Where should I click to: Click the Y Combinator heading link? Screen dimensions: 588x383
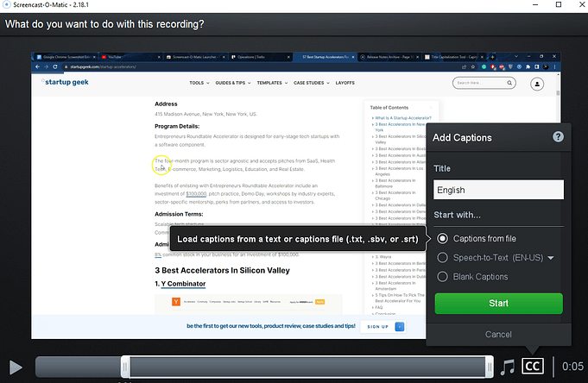point(183,284)
